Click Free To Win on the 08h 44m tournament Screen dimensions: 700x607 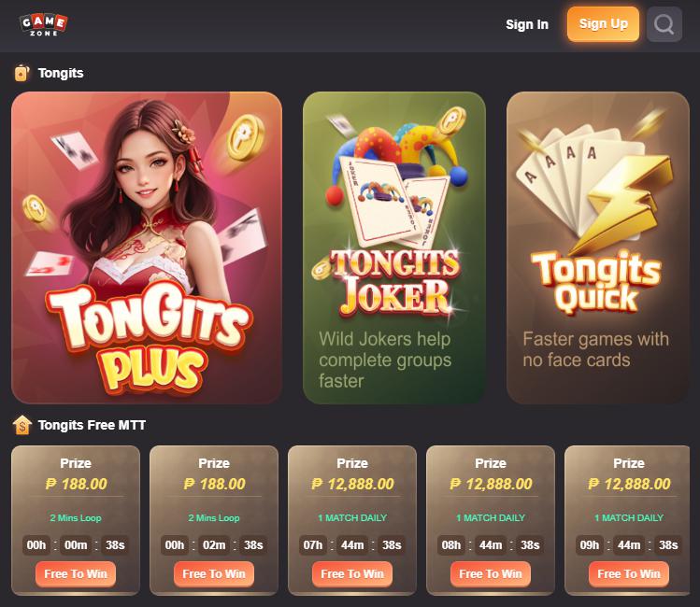(x=491, y=573)
